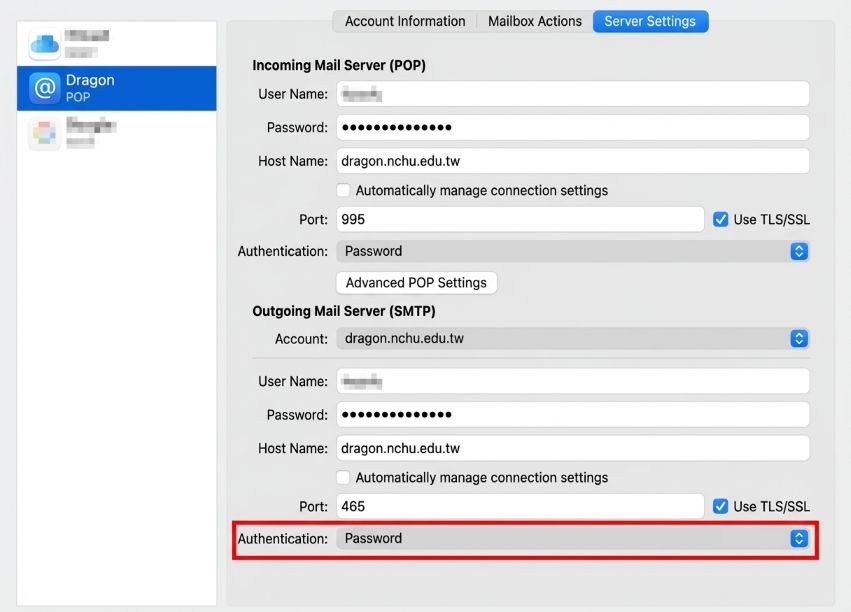Image resolution: width=851 pixels, height=612 pixels.
Task: Open Advanced POP Settings
Action: [x=416, y=283]
